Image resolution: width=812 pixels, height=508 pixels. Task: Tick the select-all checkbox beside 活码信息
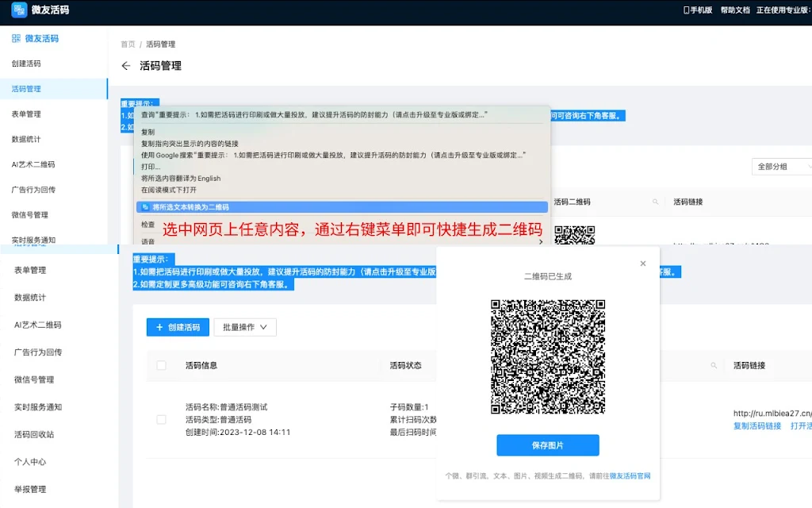[x=162, y=365]
